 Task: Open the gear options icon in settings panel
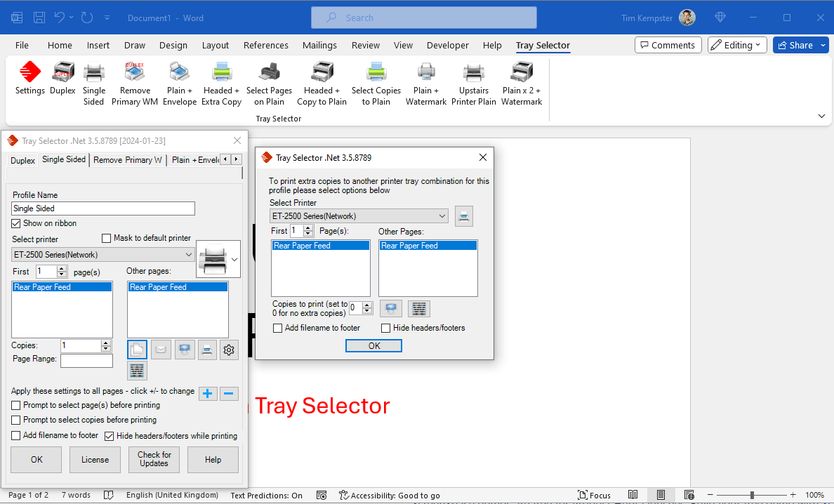point(229,350)
